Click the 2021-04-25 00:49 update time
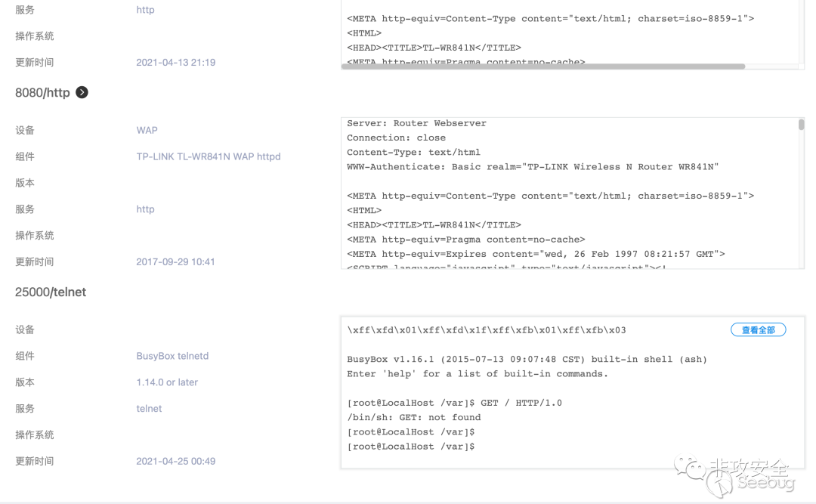This screenshot has height=504, width=816. (x=175, y=461)
